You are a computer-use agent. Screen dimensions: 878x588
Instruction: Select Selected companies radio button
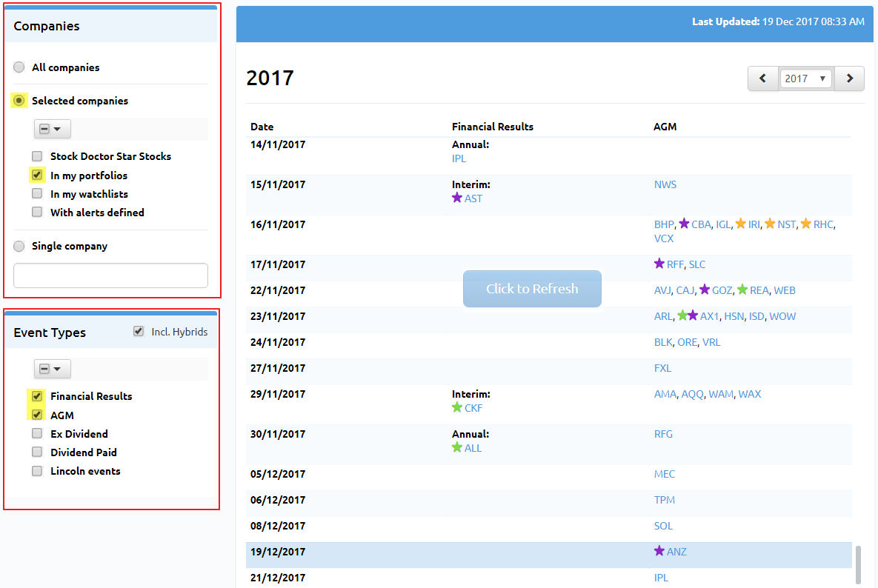tap(19, 101)
